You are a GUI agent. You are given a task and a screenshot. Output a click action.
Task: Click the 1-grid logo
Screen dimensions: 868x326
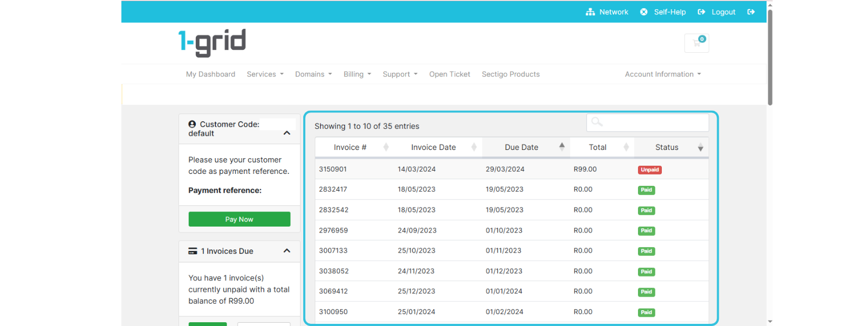212,42
